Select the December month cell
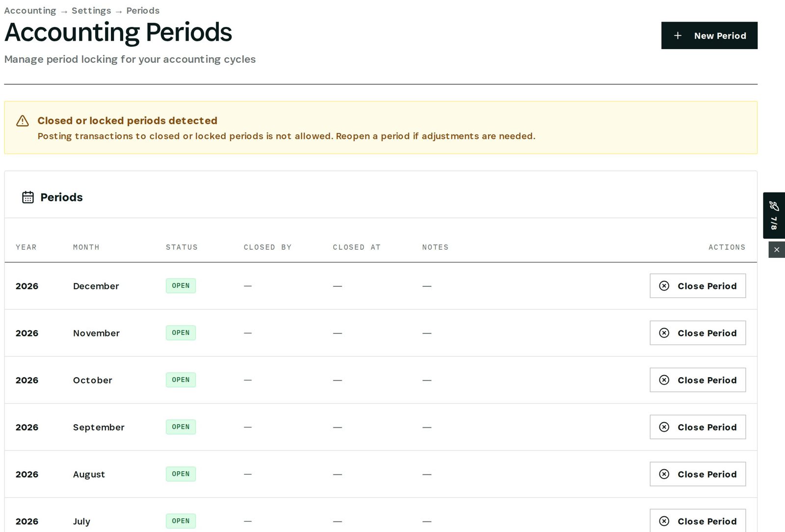Viewport: 785px width, 532px height. pos(96,286)
